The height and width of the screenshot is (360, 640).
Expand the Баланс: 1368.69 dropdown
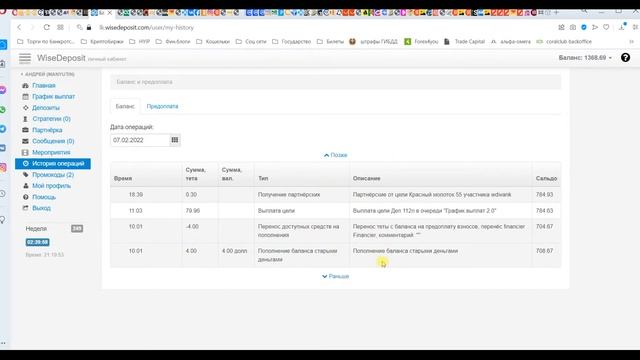pos(585,58)
